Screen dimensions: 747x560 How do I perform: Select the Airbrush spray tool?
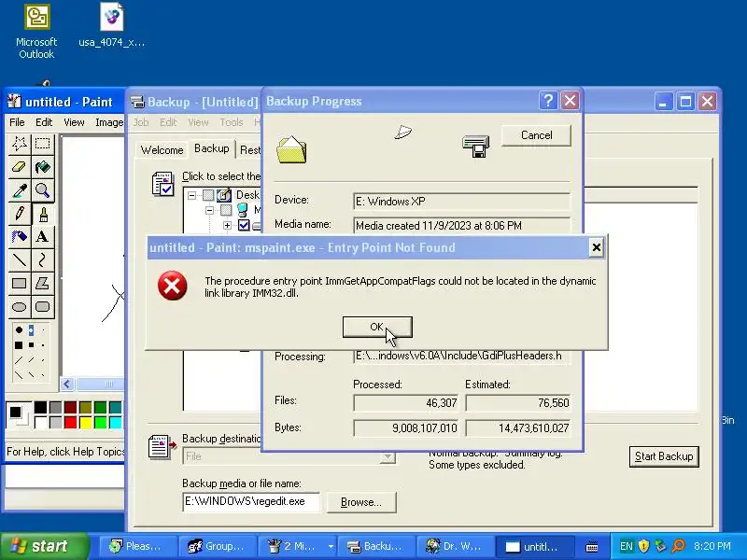click(x=20, y=237)
